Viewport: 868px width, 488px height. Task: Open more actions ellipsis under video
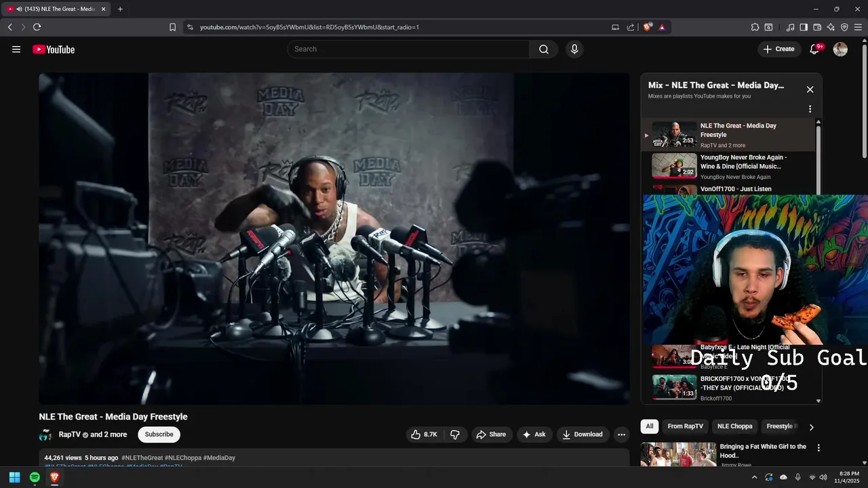tap(621, 434)
